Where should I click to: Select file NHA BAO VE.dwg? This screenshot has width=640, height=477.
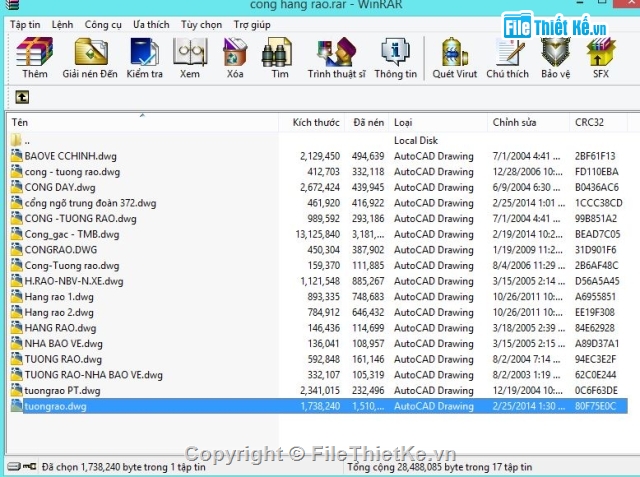(x=64, y=344)
